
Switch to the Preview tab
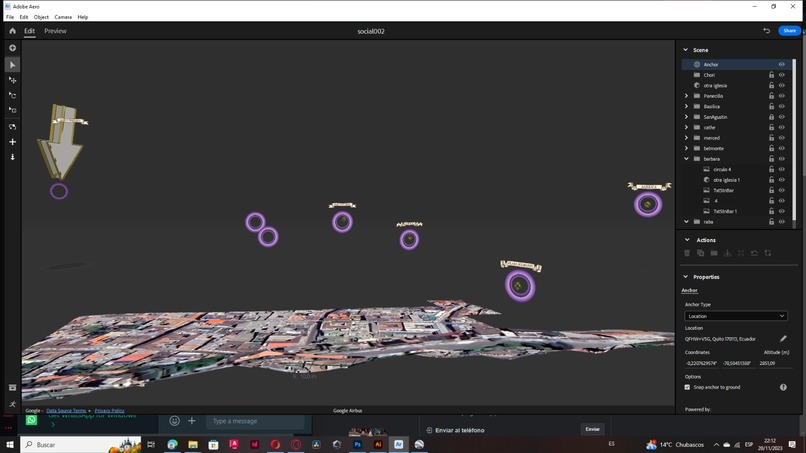tap(56, 31)
